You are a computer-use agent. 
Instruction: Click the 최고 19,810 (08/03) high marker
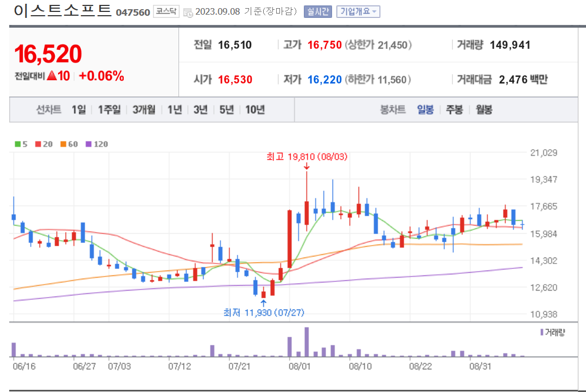click(x=307, y=157)
